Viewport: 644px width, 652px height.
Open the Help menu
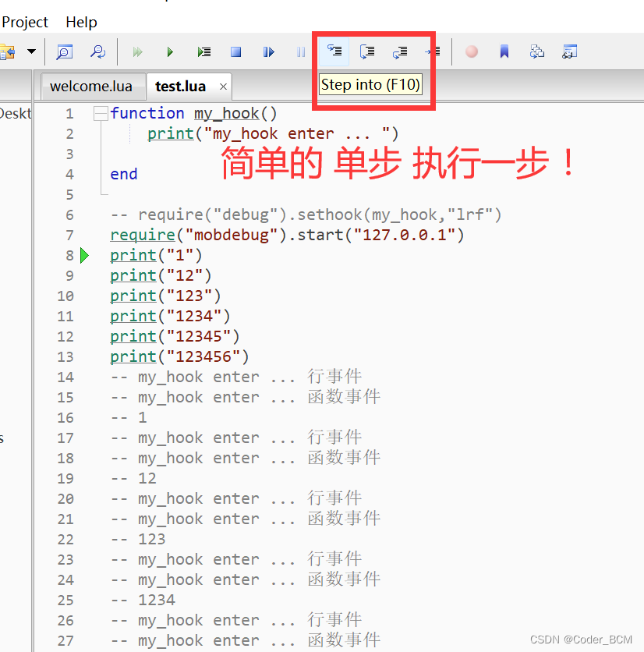point(81,22)
